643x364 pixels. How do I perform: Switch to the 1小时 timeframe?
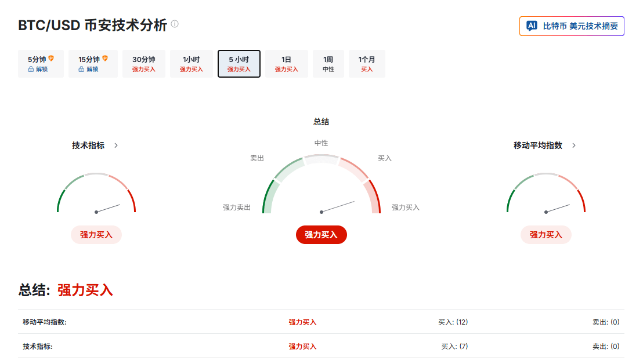click(191, 64)
